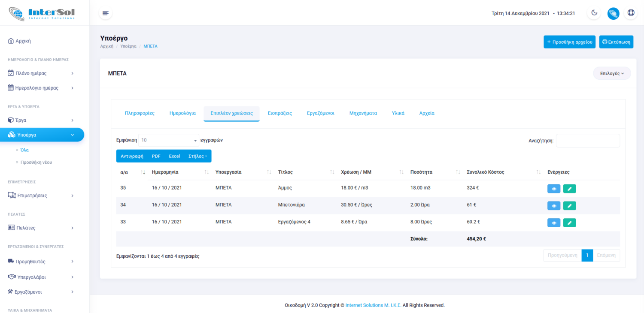Open the Επιλογές dropdown
Image resolution: width=644 pixels, height=313 pixels.
pos(612,73)
